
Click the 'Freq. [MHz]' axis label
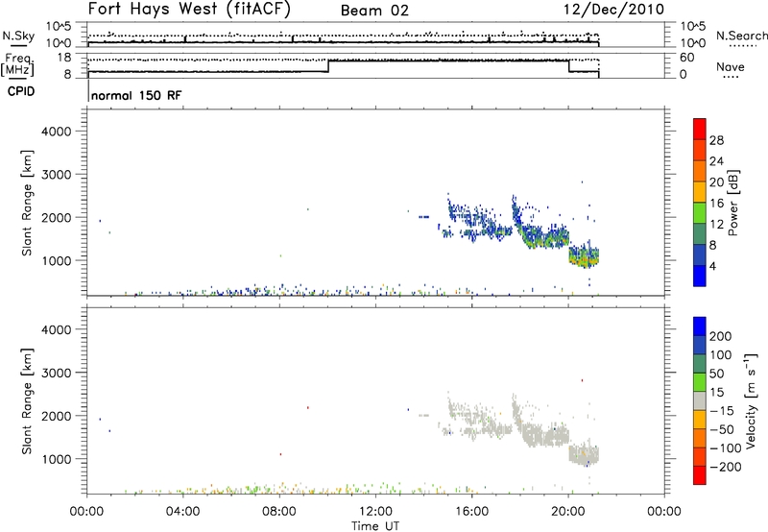tap(19, 64)
